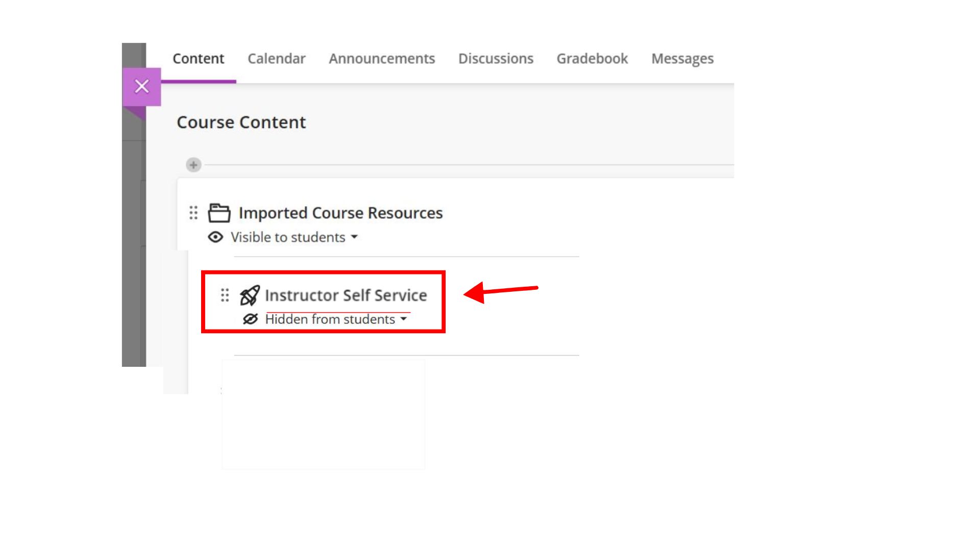The width and height of the screenshot is (980, 551).
Task: Switch to the Calendar tab
Action: 277,59
